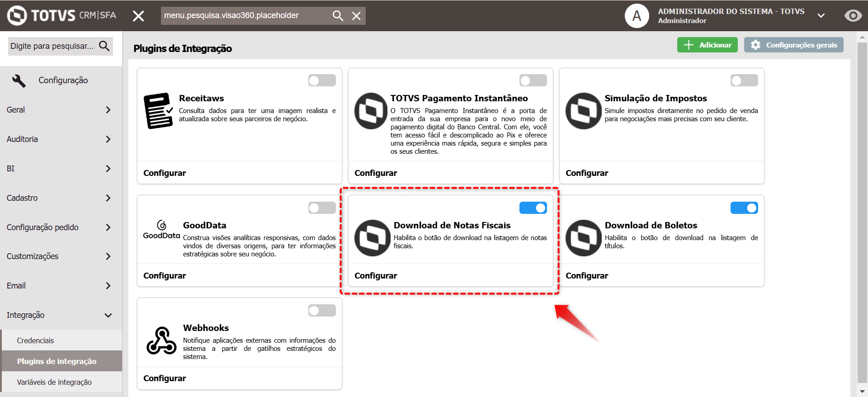This screenshot has width=868, height=397.
Task: Expand the Configuração pedido chevron
Action: [108, 227]
